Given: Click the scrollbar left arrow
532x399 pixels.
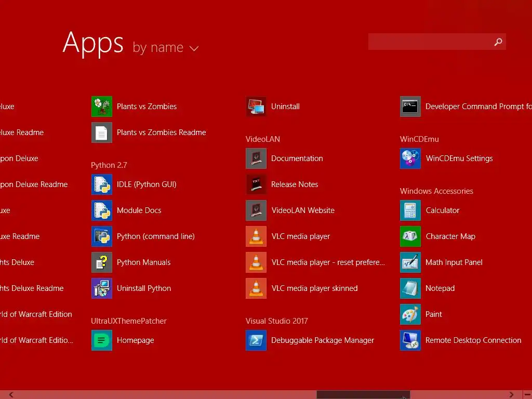Looking at the screenshot, I should (x=11, y=395).
